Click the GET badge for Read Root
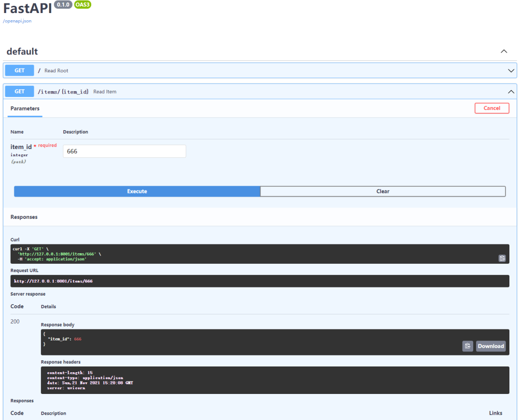This screenshot has width=521, height=420. 20,70
